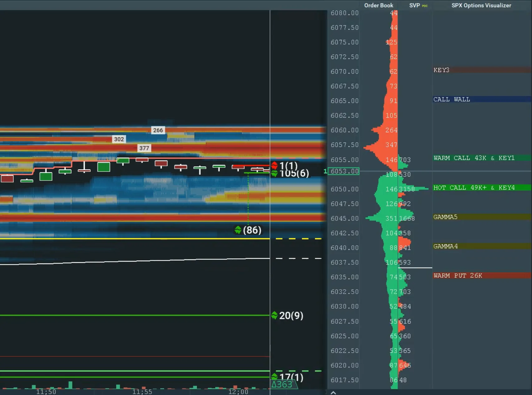Click the red sell order marker 1(1)
Viewport: 532px width, 395px height.
(284, 166)
